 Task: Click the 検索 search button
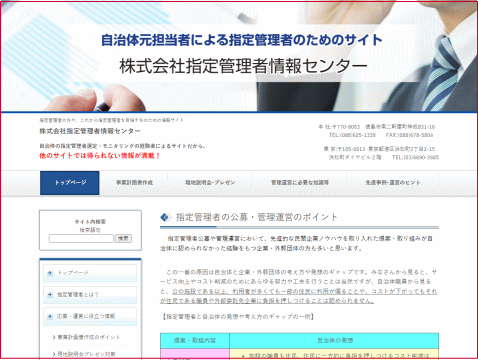tap(123, 239)
